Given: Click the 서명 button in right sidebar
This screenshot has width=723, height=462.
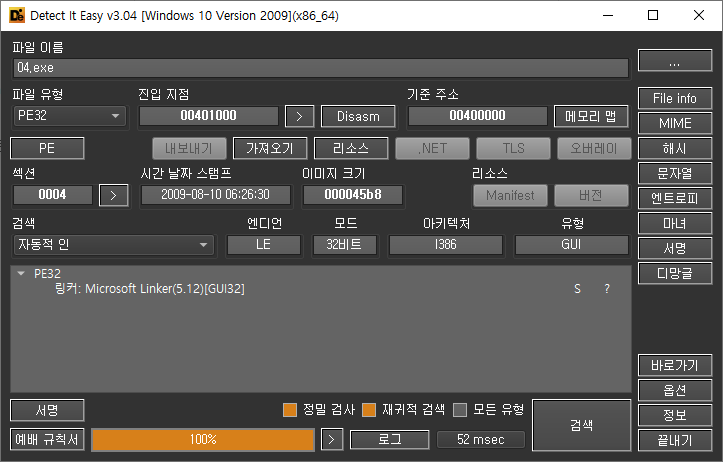Looking at the screenshot, I should click(675, 249).
